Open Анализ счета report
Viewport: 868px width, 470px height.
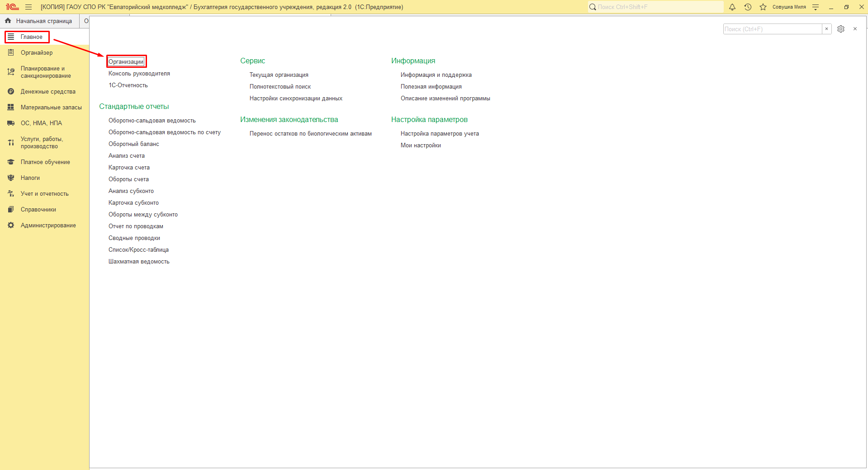127,156
